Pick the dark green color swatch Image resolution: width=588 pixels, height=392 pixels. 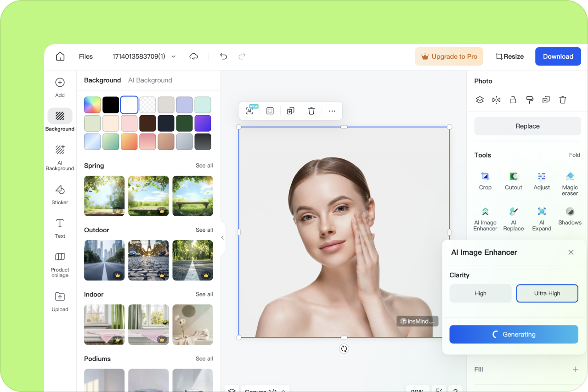[184, 123]
